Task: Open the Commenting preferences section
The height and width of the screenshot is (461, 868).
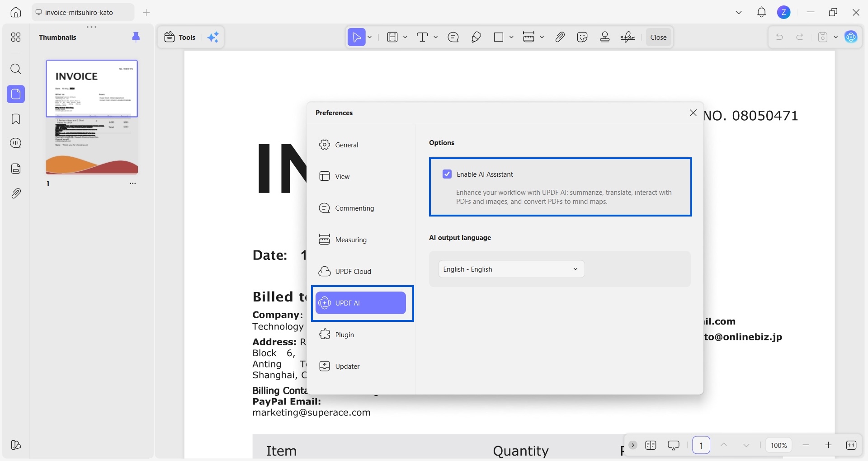Action: pos(361,208)
